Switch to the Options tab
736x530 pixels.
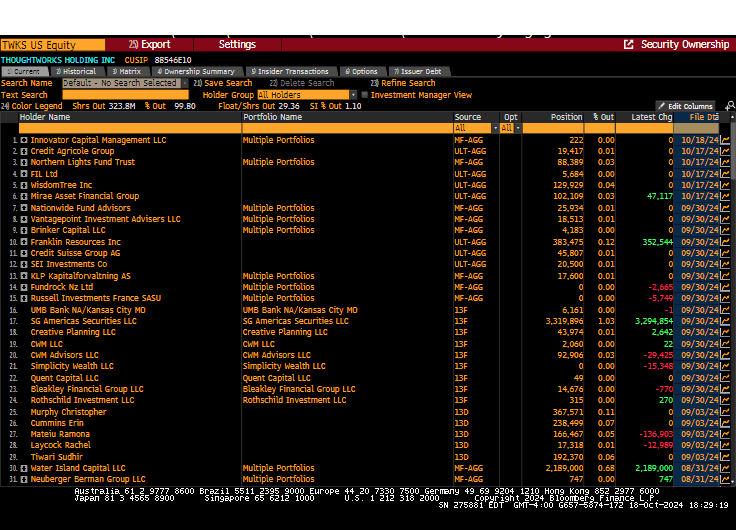[x=361, y=71]
